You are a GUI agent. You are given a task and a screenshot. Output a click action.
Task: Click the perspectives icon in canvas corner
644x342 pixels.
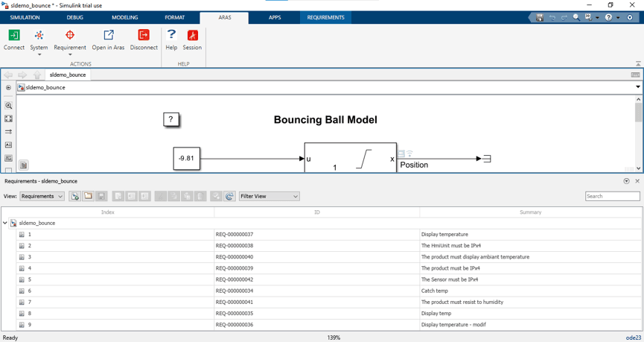click(x=23, y=165)
